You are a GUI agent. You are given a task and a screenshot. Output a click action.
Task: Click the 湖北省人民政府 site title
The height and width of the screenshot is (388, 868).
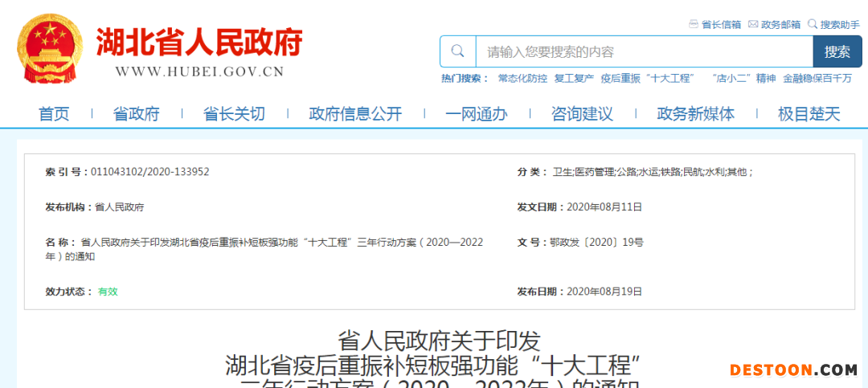[199, 42]
